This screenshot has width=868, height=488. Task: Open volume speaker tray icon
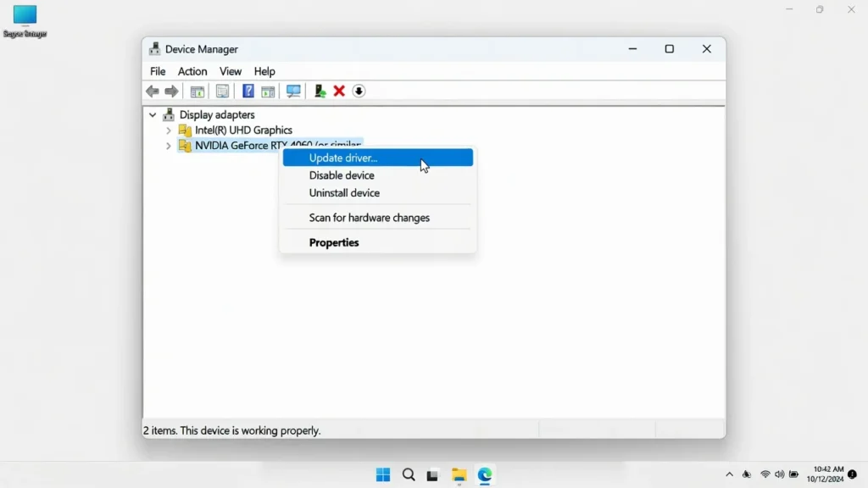pyautogui.click(x=780, y=474)
